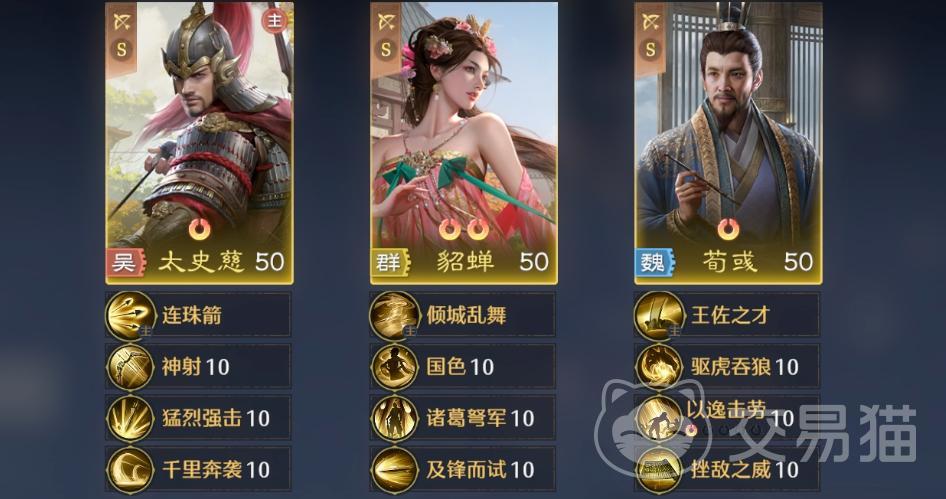Select the 驱虎吞狼 skill icon
946x499 pixels.
click(659, 367)
